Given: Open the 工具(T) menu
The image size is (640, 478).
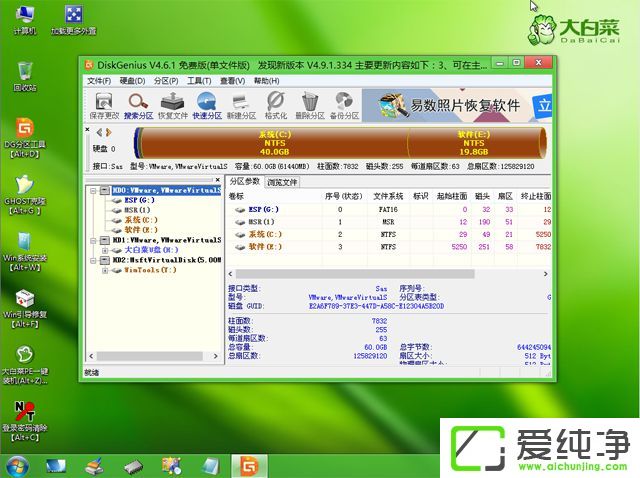Looking at the screenshot, I should point(200,80).
